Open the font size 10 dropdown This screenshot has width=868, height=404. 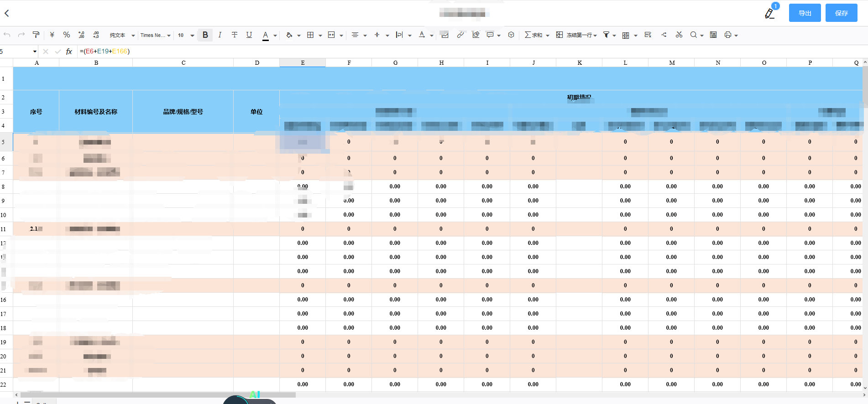[186, 35]
